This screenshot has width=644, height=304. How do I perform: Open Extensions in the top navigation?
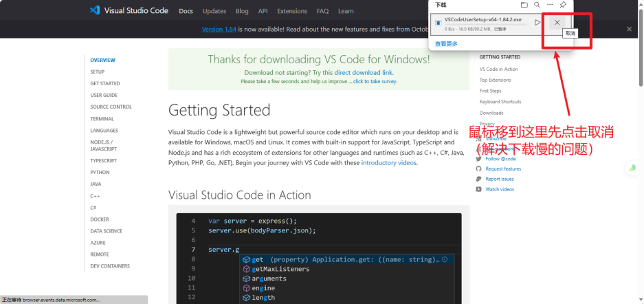[292, 11]
